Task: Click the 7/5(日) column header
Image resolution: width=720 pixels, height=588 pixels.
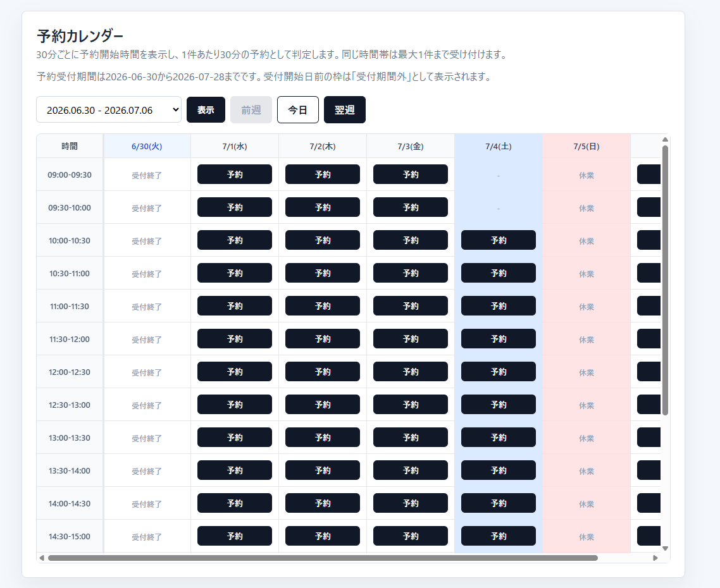Action: 587,146
